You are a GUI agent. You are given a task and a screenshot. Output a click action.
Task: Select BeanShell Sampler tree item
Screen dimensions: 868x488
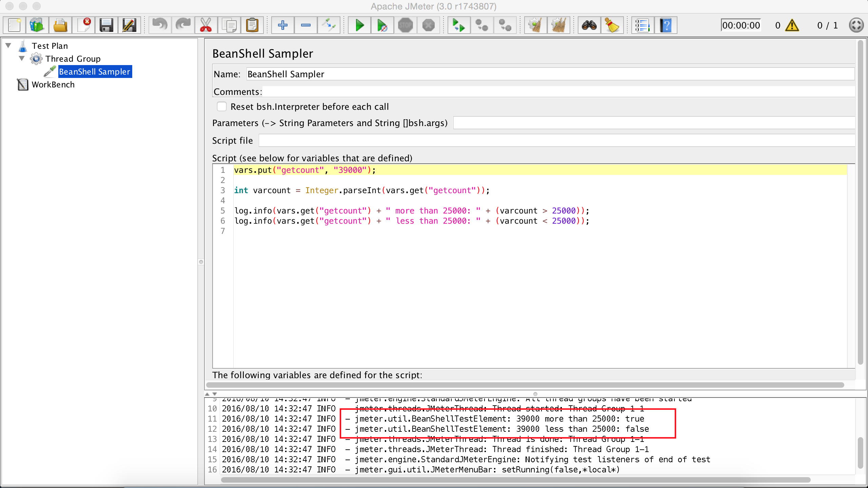pyautogui.click(x=95, y=72)
